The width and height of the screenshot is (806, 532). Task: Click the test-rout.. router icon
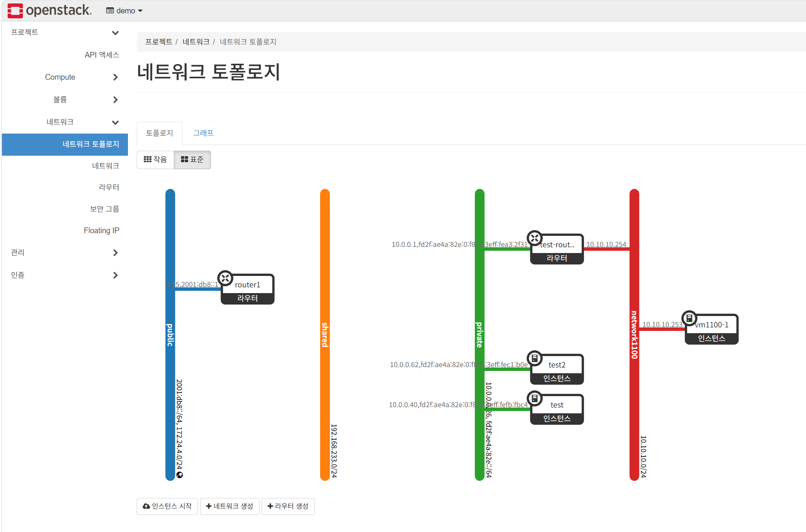535,238
